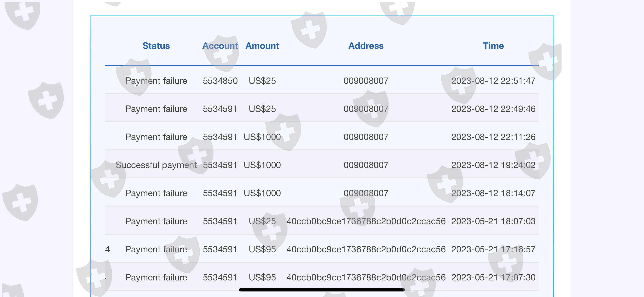Click timestamp 2023-08-12 18:14:07
The height and width of the screenshot is (297, 644).
(x=493, y=193)
